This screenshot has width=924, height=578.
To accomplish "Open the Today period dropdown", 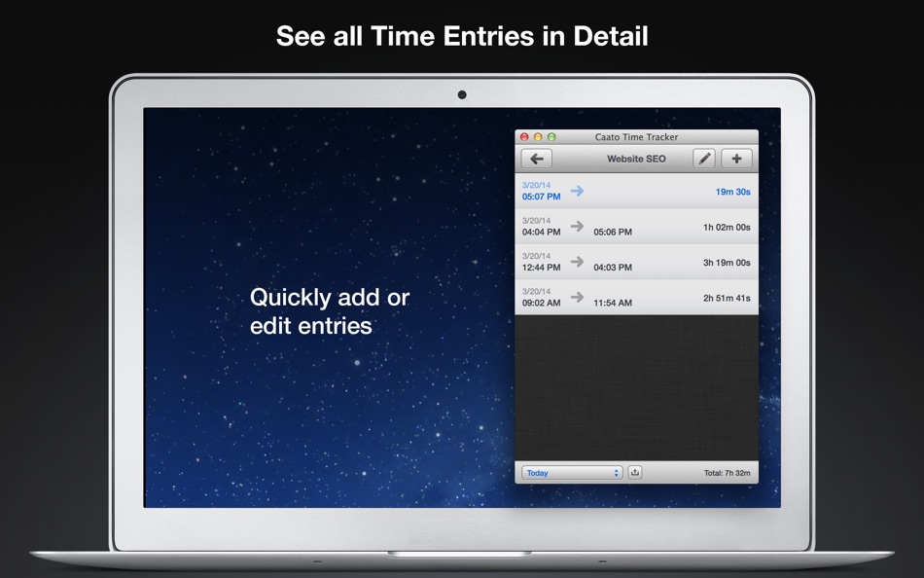I will [x=572, y=473].
